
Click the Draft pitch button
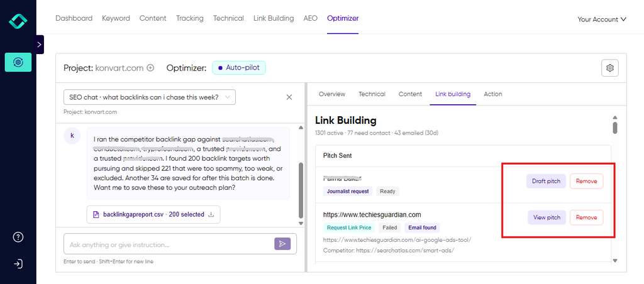(x=546, y=181)
